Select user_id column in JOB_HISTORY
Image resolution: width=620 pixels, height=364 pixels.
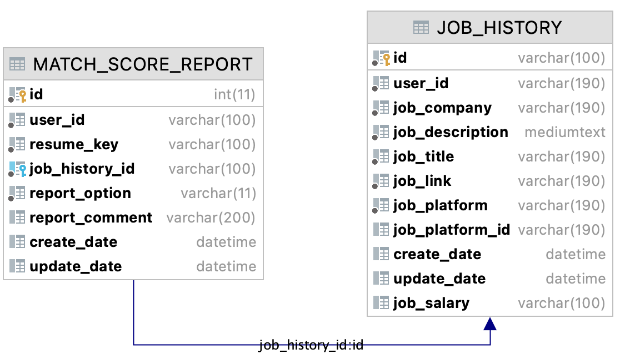(421, 84)
